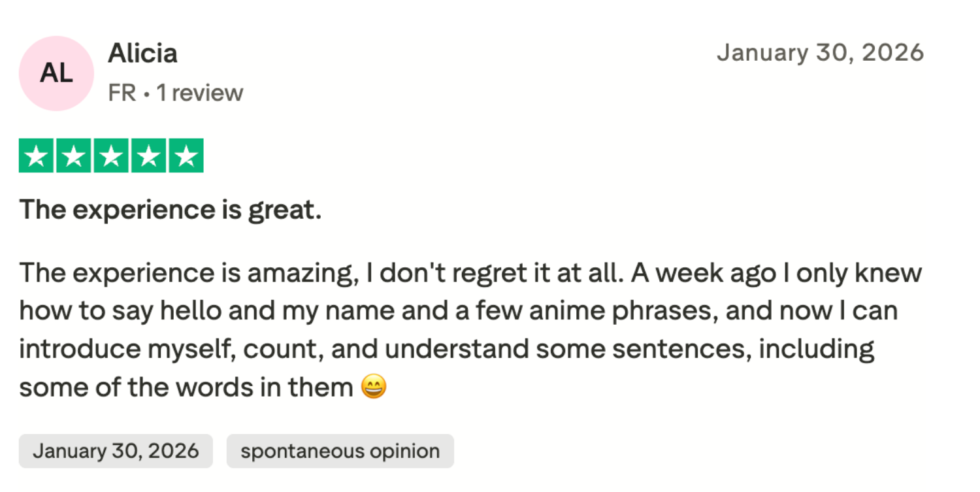The height and width of the screenshot is (492, 980).
Task: Click the top-right January 30, 2026 date
Action: click(820, 53)
